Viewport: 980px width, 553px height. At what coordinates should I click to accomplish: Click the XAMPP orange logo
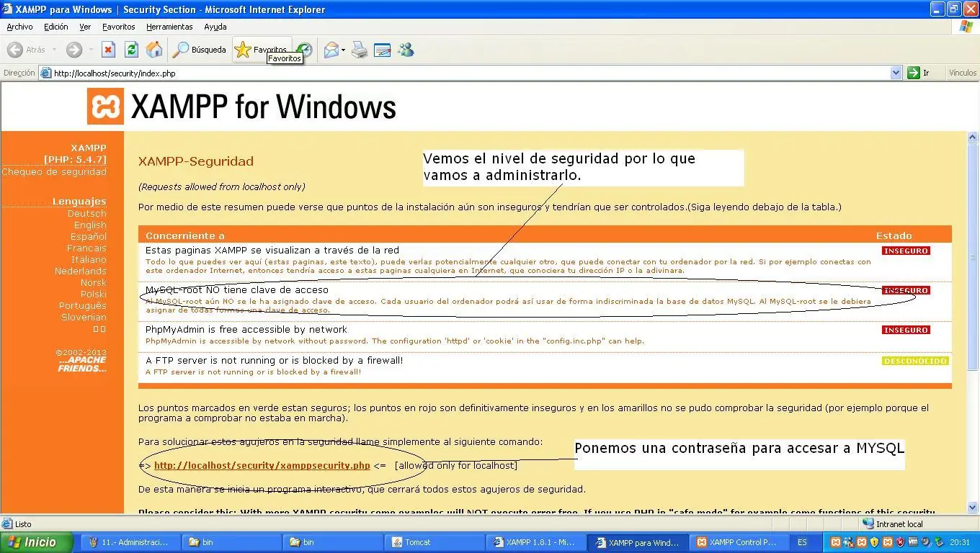[x=106, y=107]
